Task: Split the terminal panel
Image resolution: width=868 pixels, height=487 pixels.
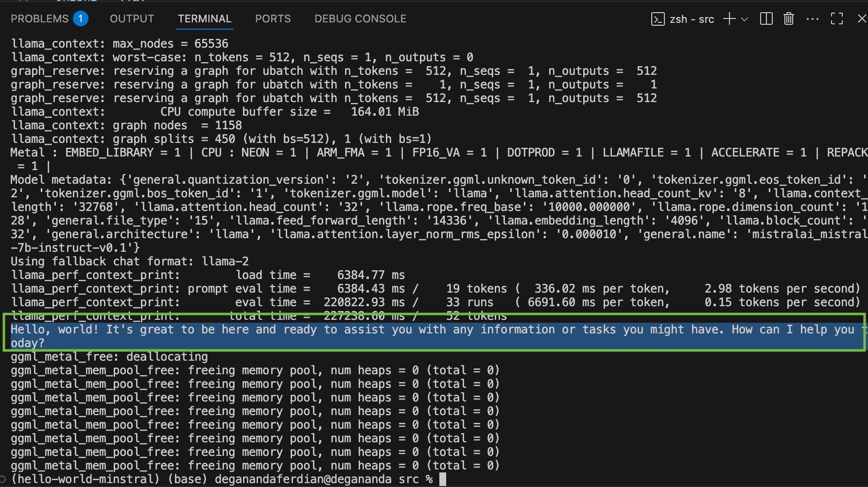Action: tap(766, 19)
